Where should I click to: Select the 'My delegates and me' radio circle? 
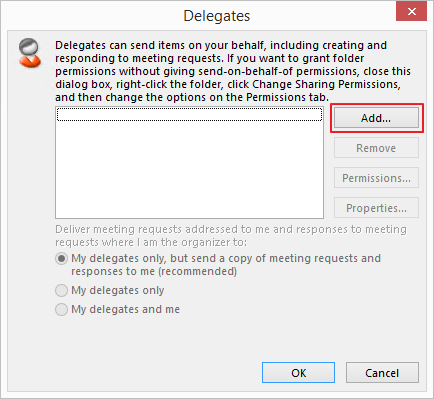coord(61,309)
